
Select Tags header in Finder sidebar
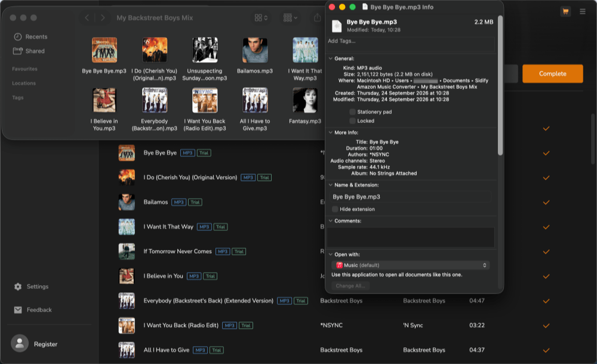coord(17,97)
